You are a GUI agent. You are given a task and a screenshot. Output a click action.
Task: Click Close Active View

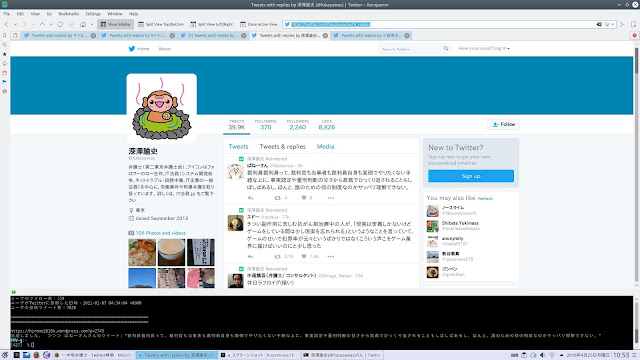click(x=259, y=24)
